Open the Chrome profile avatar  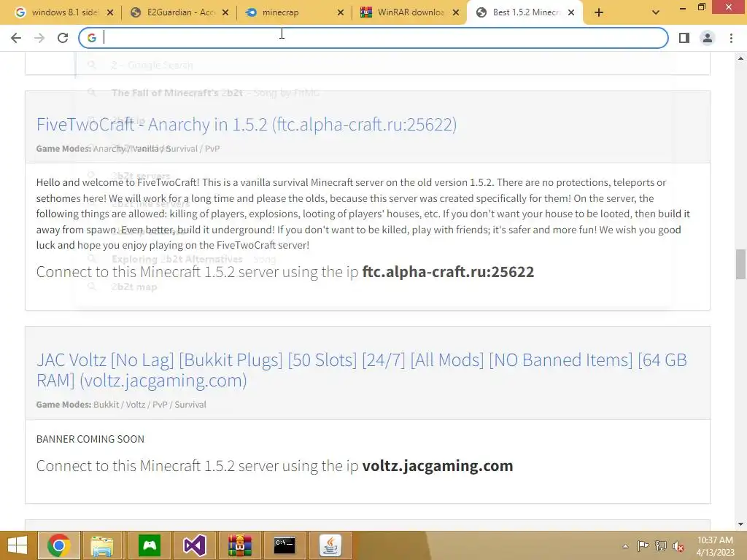[x=708, y=38]
